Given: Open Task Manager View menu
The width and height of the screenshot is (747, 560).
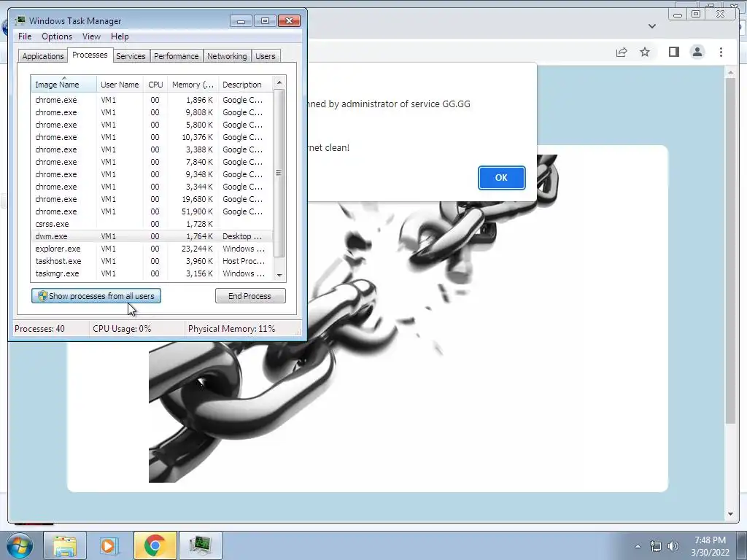Looking at the screenshot, I should pos(91,36).
